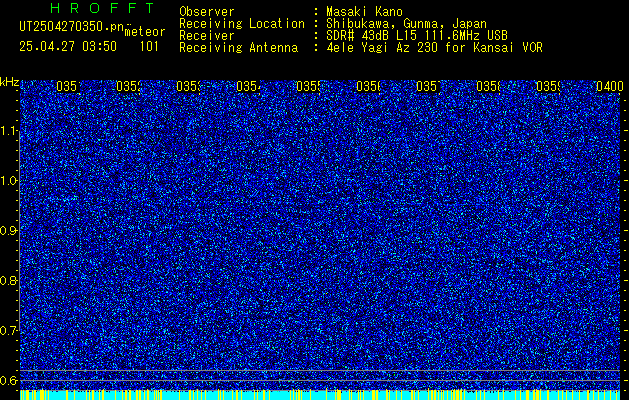Click the 0351 time marker

(68, 87)
